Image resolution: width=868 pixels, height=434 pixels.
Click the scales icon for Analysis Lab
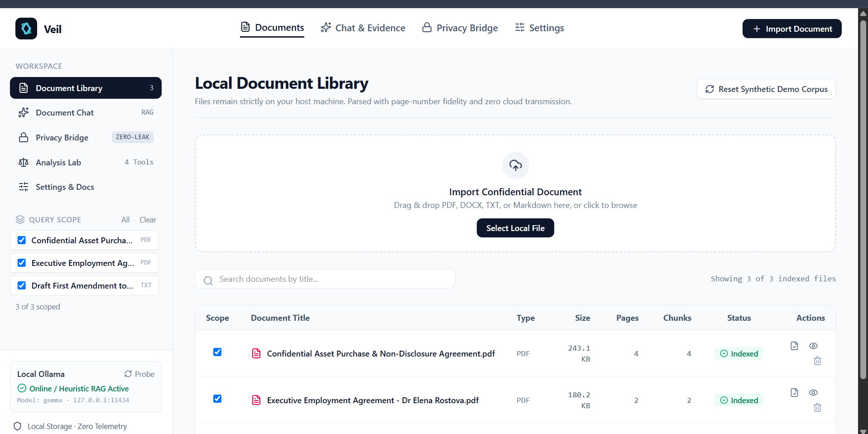coord(24,162)
